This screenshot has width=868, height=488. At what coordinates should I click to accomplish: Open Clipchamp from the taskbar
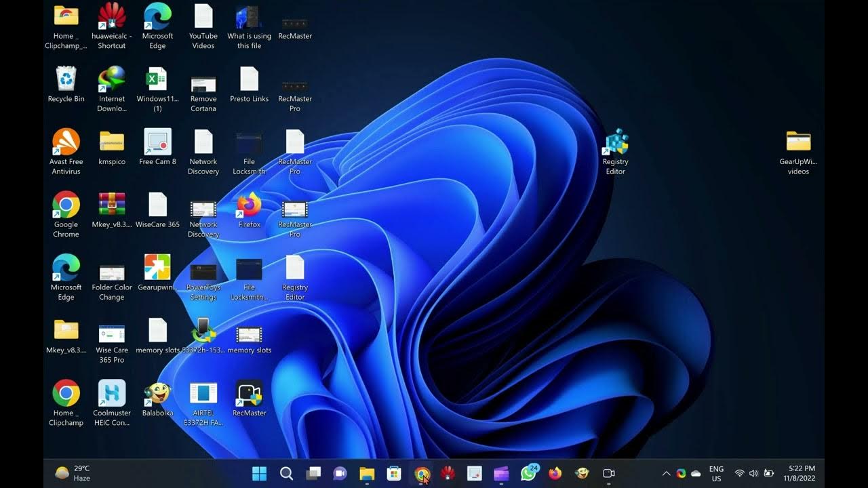point(501,473)
